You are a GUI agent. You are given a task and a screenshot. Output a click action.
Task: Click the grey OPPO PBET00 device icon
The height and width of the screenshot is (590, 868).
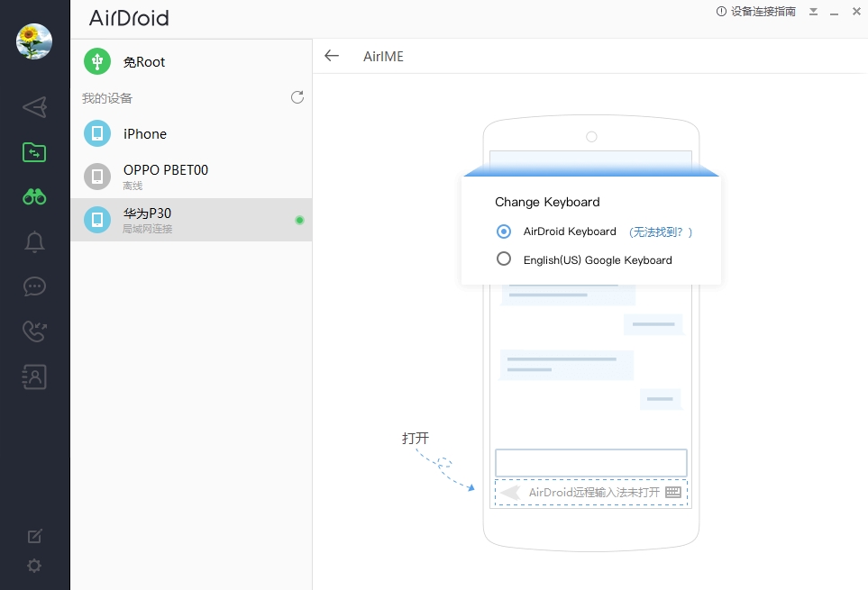tap(97, 177)
